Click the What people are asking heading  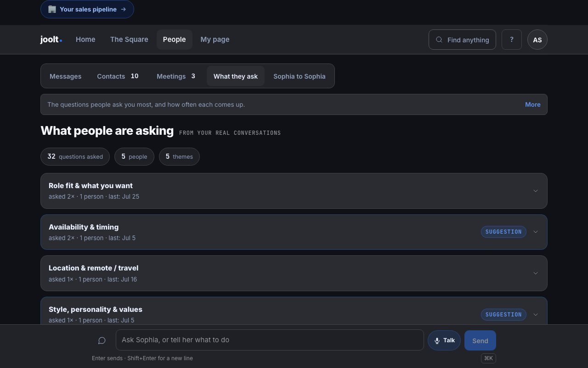point(107,131)
